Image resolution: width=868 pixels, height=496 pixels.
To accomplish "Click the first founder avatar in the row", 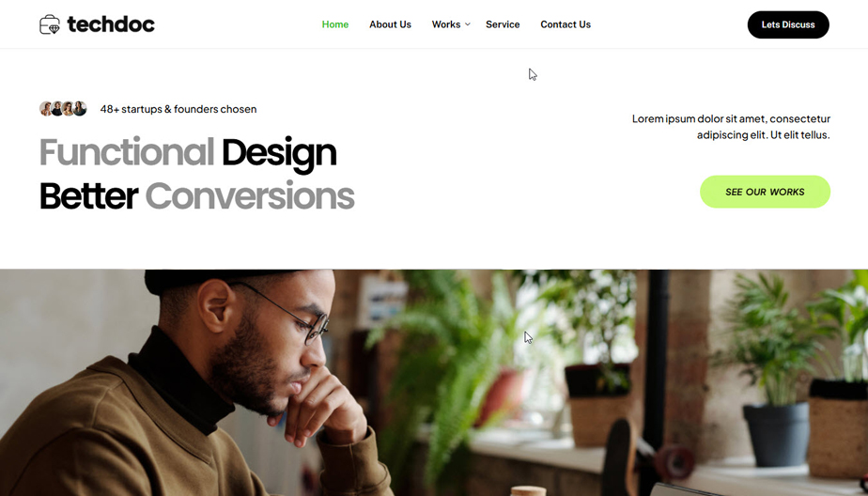I will pyautogui.click(x=46, y=109).
